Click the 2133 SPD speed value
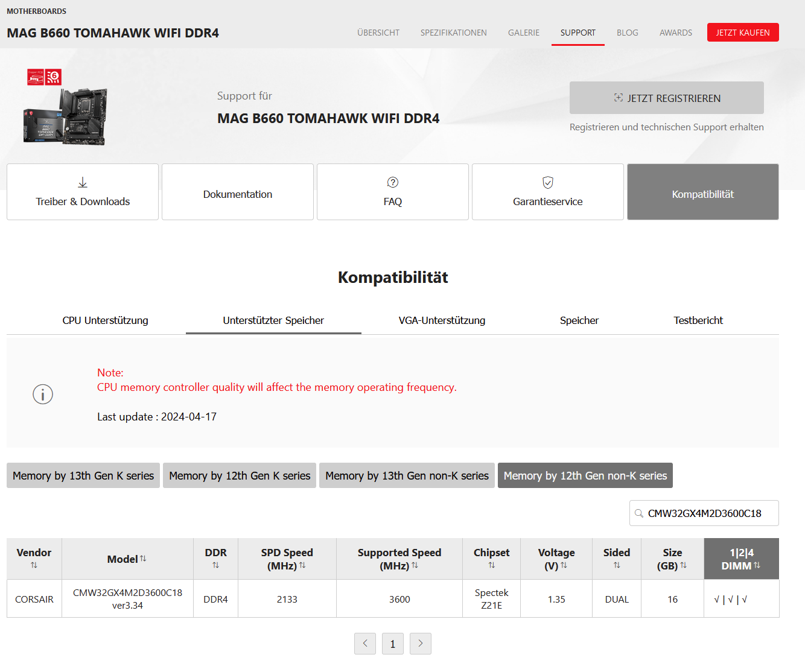This screenshot has width=805, height=672. point(287,599)
